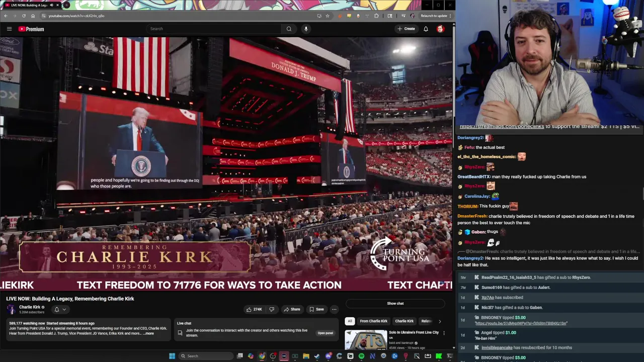644x362 pixels.
Task: Select the From Charlie Kirk chip
Action: pos(373,321)
